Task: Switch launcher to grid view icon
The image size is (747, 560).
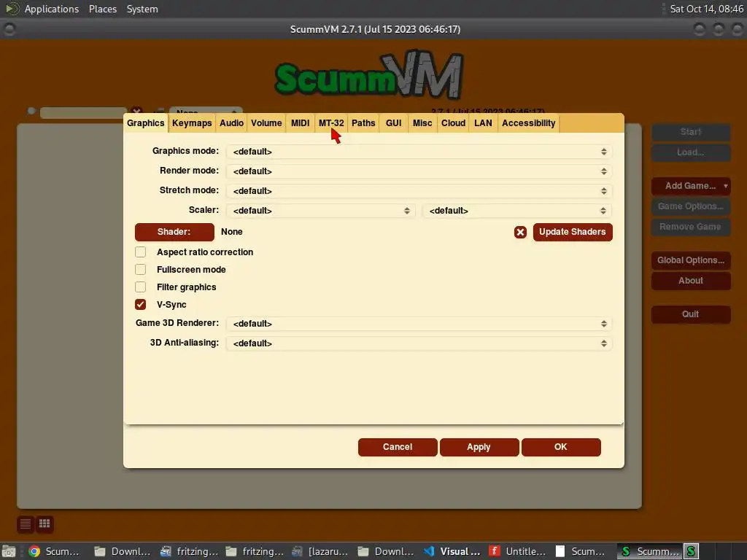Action: 44,524
